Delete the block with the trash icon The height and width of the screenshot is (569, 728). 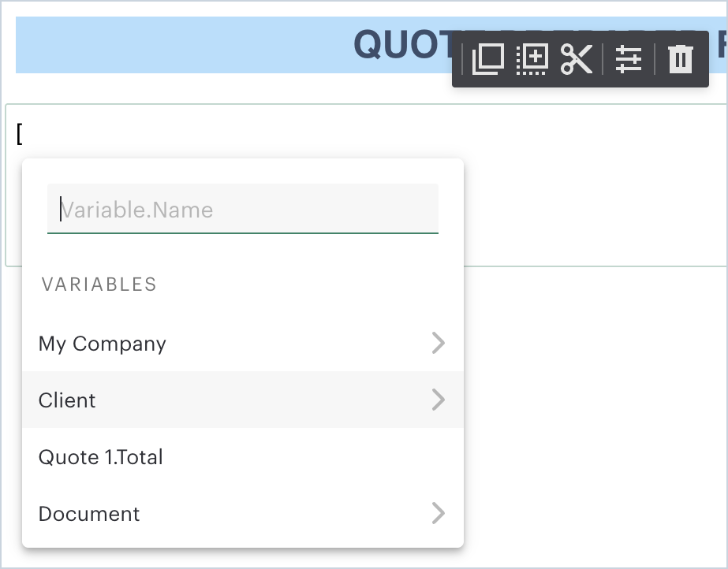click(x=681, y=60)
